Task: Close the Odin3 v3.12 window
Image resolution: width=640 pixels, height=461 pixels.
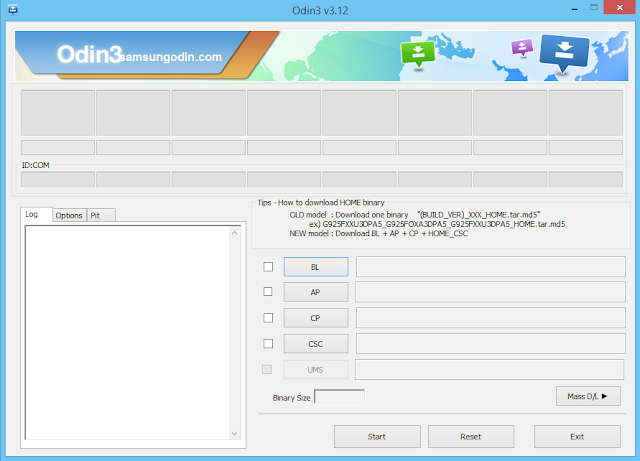Action: [620, 7]
